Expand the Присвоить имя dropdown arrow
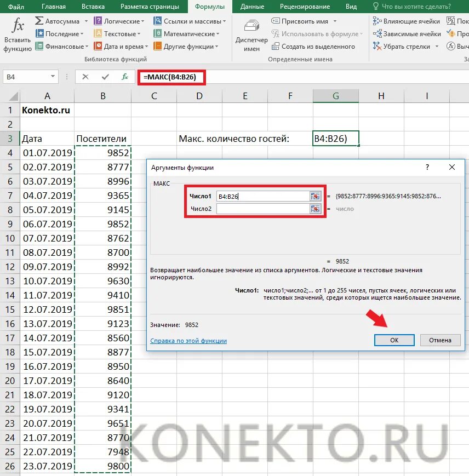The image size is (469, 476). (335, 21)
